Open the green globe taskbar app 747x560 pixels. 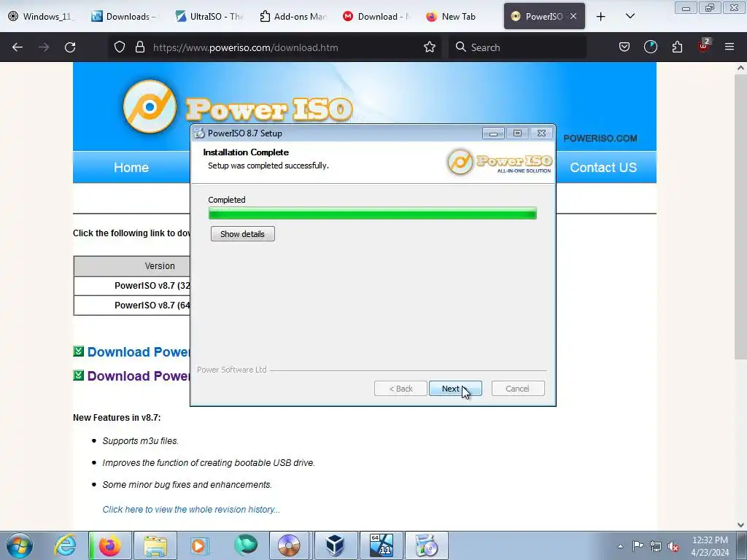[x=245, y=545]
